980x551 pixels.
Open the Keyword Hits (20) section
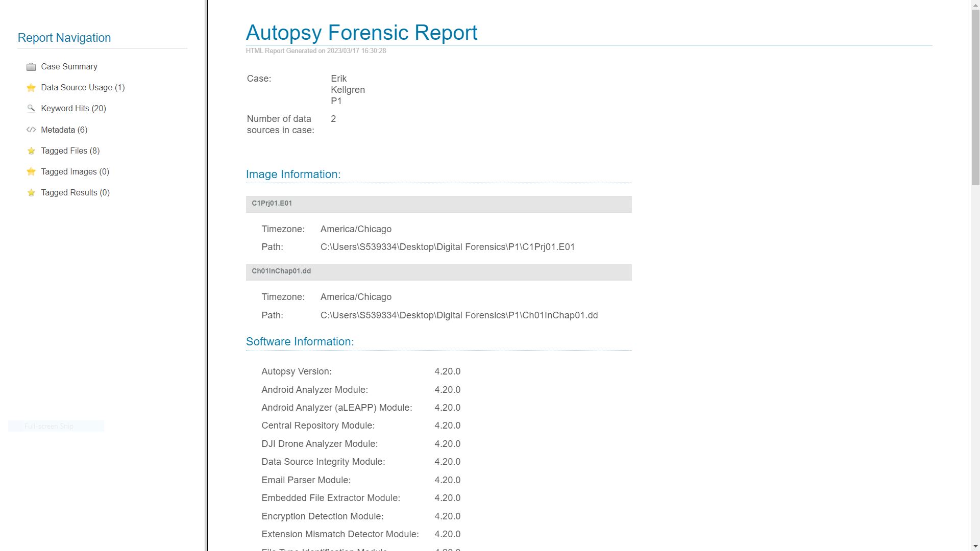coord(73,108)
